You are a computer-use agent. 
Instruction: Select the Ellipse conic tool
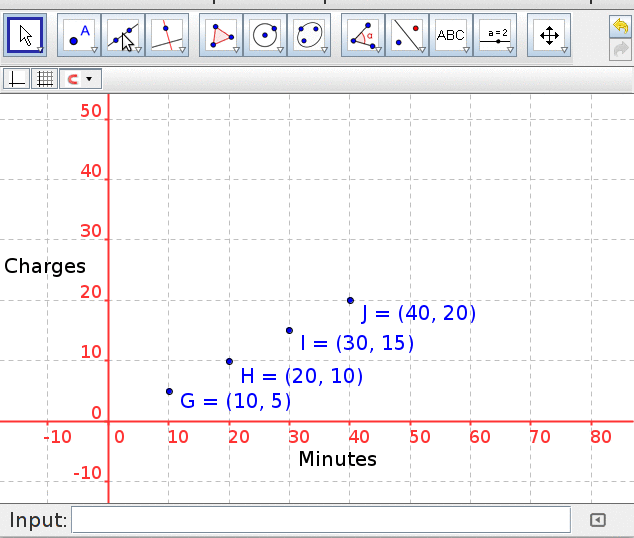pyautogui.click(x=308, y=35)
